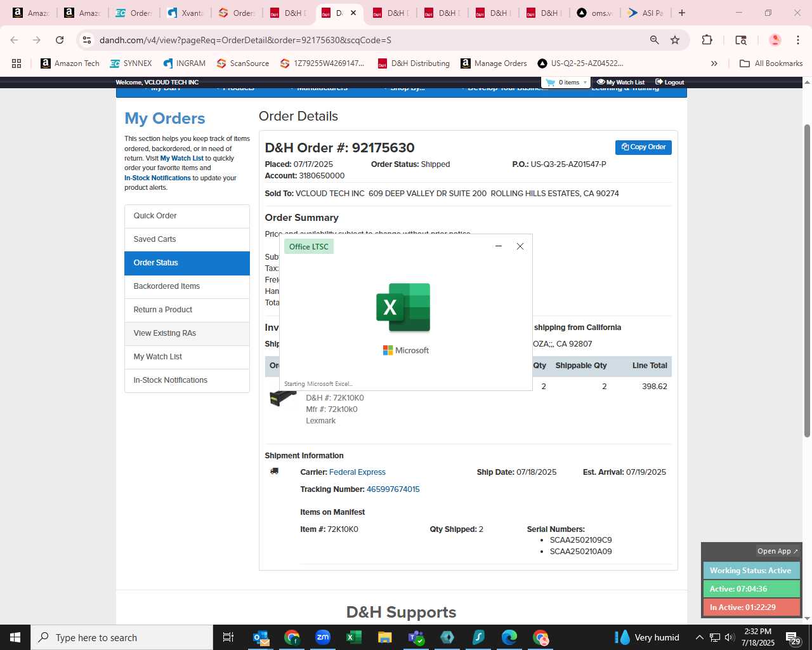Screen dimensions: 812x650
Task: Open Windows Start menu
Action: 15,637
